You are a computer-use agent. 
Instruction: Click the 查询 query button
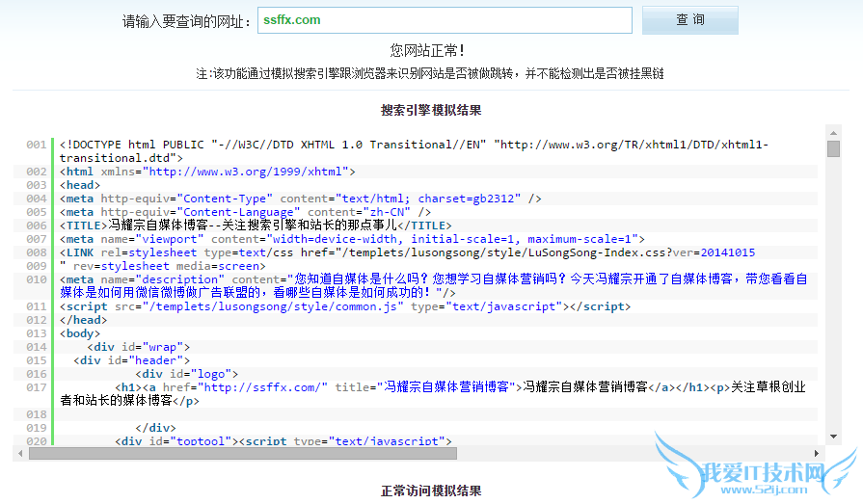pos(690,20)
